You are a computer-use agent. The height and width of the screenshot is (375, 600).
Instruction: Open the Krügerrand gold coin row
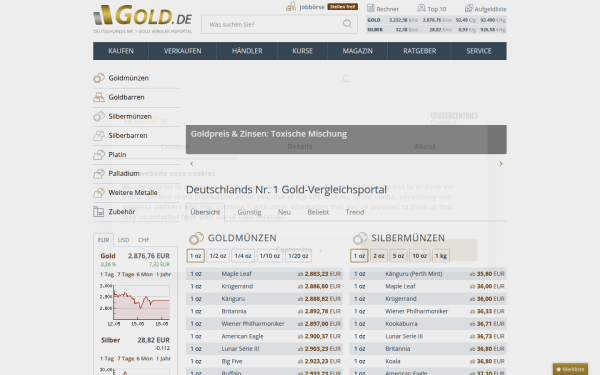[x=264, y=286]
